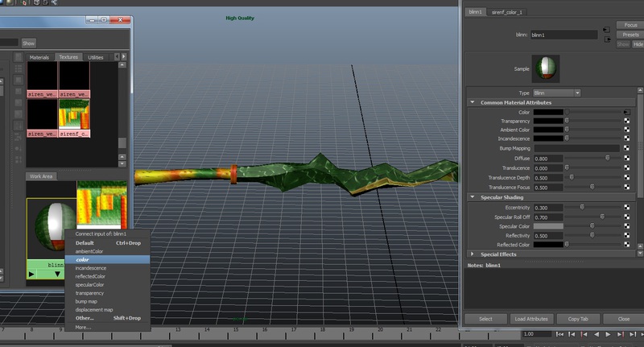
Task: Click the Show button in Hypershade
Action: (29, 43)
